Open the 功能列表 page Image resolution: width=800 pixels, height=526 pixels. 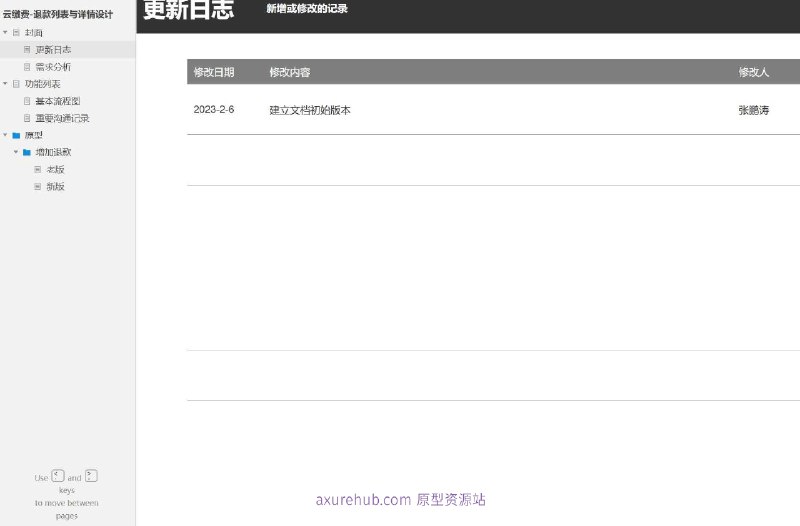42,84
